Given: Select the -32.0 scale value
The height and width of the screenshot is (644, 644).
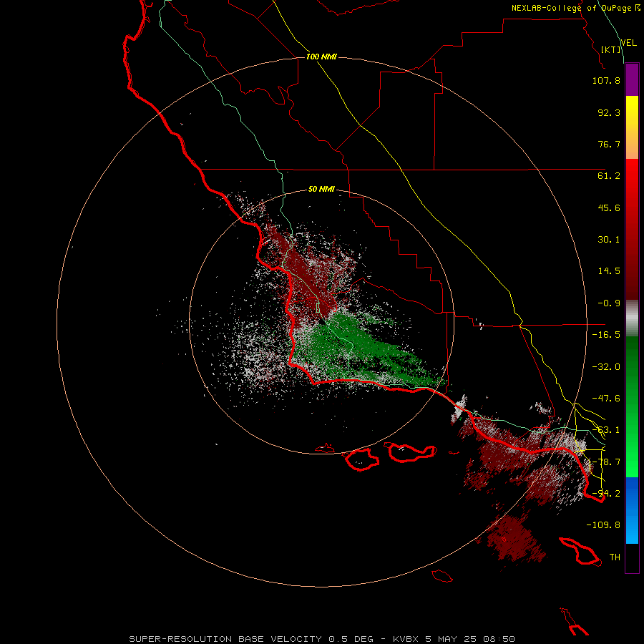Looking at the screenshot, I should point(606,367).
